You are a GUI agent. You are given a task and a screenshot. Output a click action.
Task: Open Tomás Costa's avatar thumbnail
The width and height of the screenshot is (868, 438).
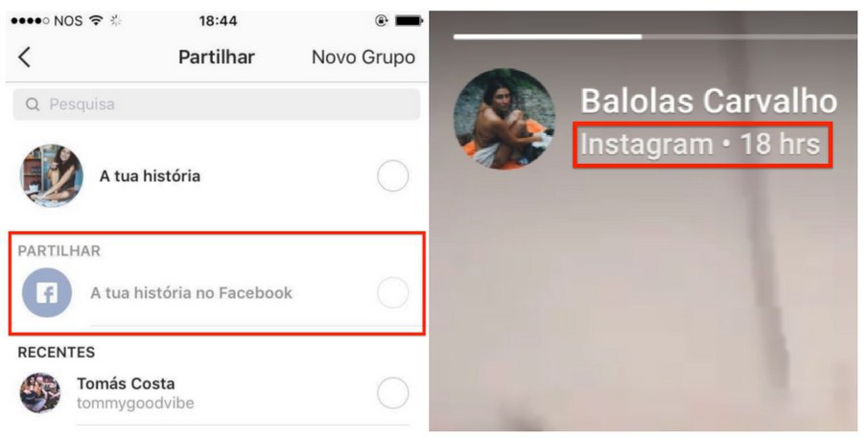click(x=40, y=393)
